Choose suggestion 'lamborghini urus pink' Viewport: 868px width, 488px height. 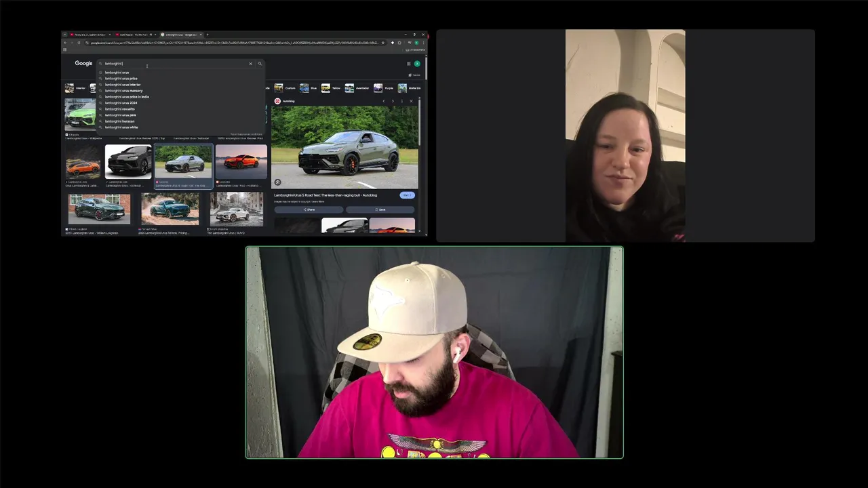pos(120,115)
